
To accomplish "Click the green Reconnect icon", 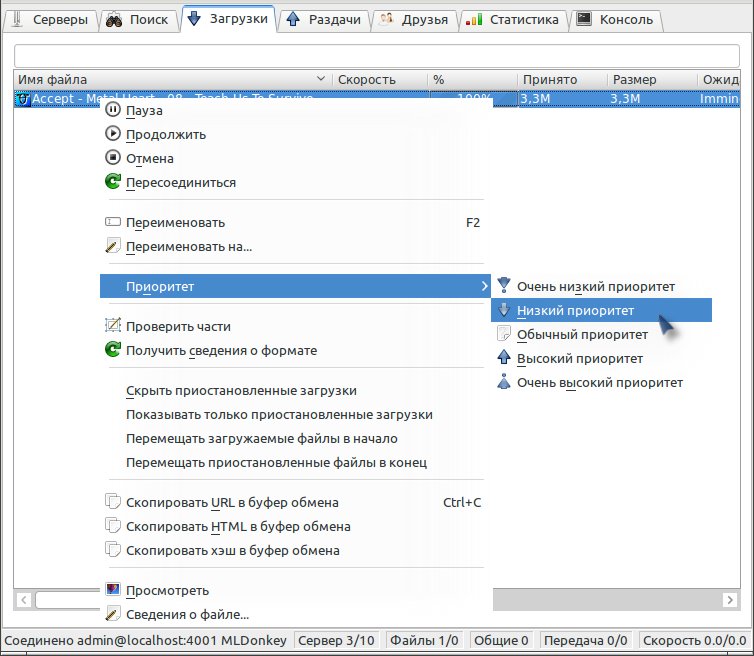I will click(113, 181).
